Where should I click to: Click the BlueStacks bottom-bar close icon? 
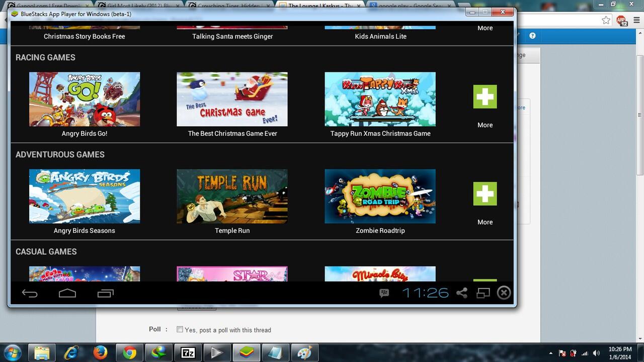[504, 293]
